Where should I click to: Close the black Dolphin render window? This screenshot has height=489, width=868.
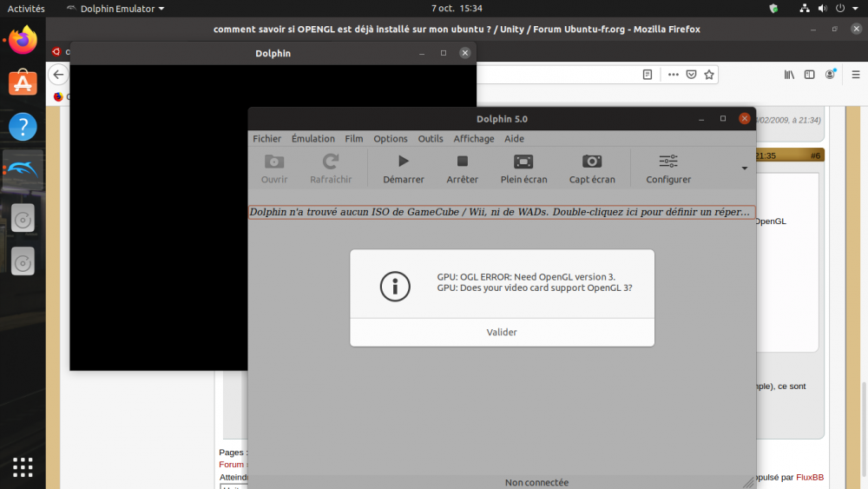coord(465,53)
